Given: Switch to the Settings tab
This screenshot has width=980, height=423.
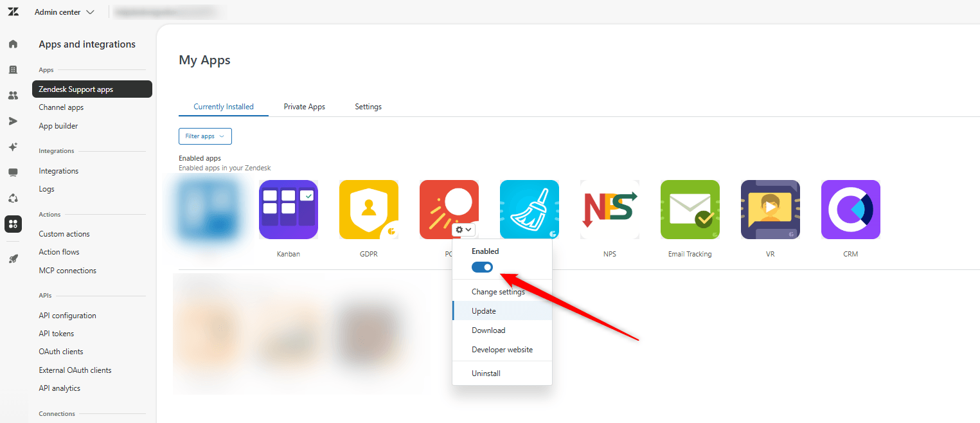Looking at the screenshot, I should pyautogui.click(x=368, y=107).
